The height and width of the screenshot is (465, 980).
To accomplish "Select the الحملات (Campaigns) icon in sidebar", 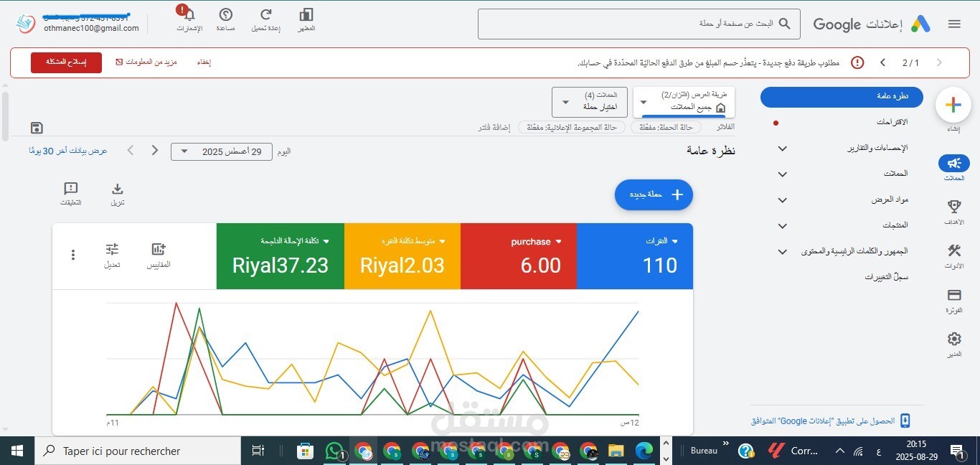I will (953, 164).
